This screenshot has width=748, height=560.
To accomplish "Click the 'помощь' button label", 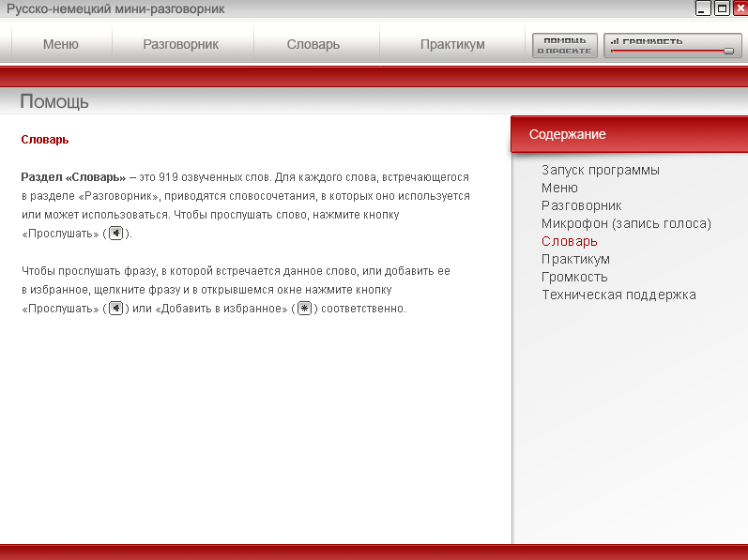I will click(x=564, y=40).
